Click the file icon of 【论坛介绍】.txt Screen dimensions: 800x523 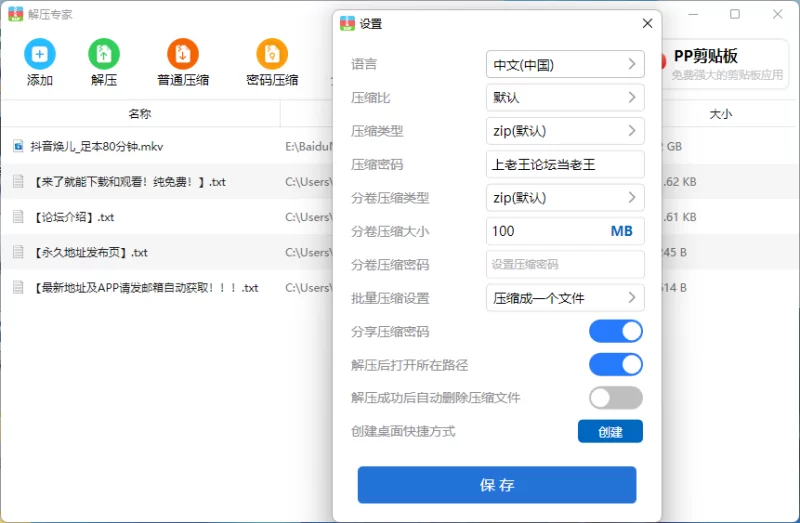click(18, 217)
